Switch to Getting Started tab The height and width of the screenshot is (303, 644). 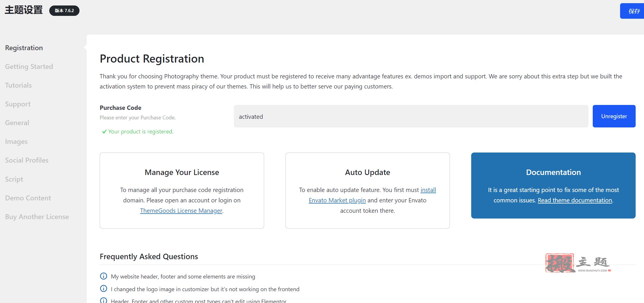29,67
